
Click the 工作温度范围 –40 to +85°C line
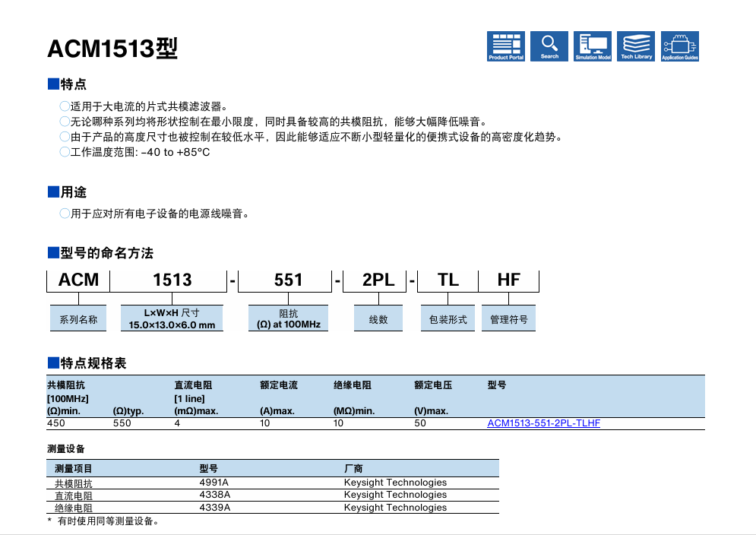(x=135, y=152)
